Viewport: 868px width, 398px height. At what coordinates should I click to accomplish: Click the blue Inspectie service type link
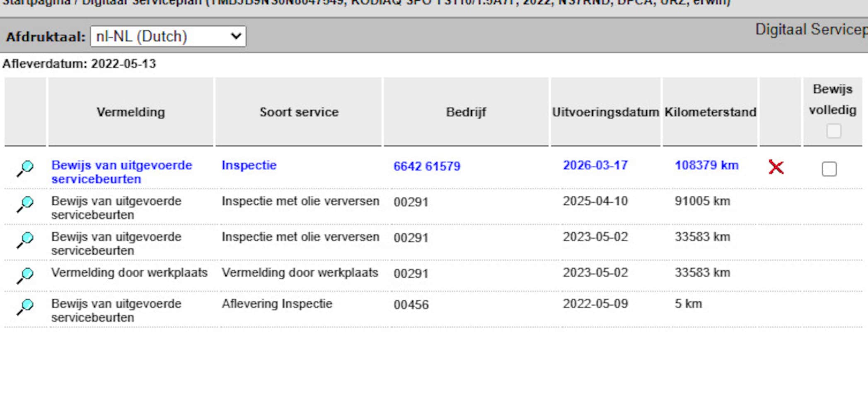(249, 165)
